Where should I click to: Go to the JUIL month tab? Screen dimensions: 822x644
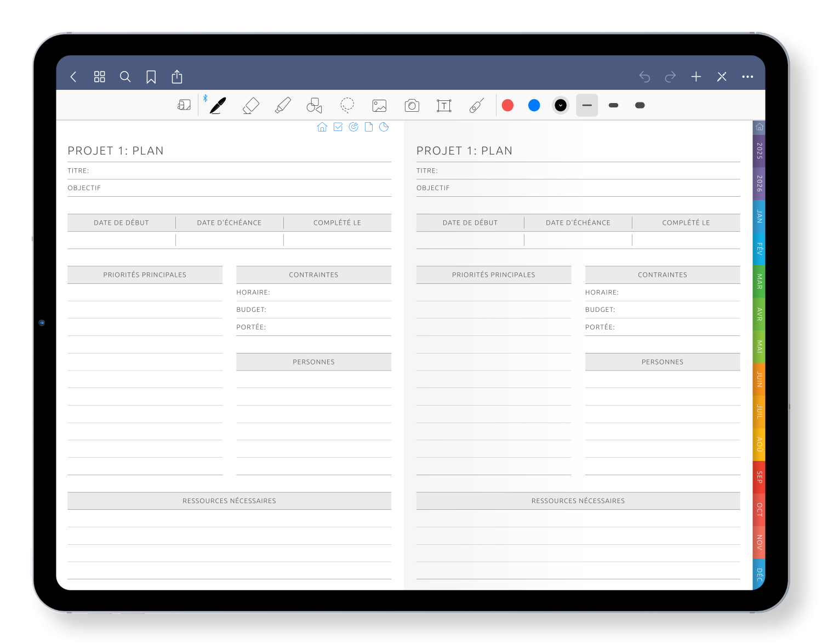click(759, 412)
